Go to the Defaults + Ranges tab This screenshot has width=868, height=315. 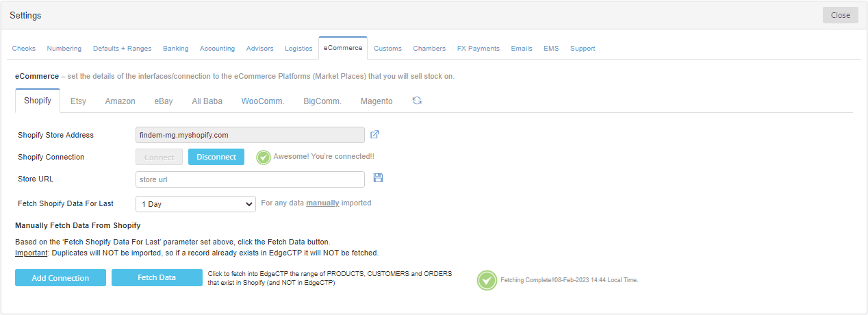pyautogui.click(x=123, y=49)
